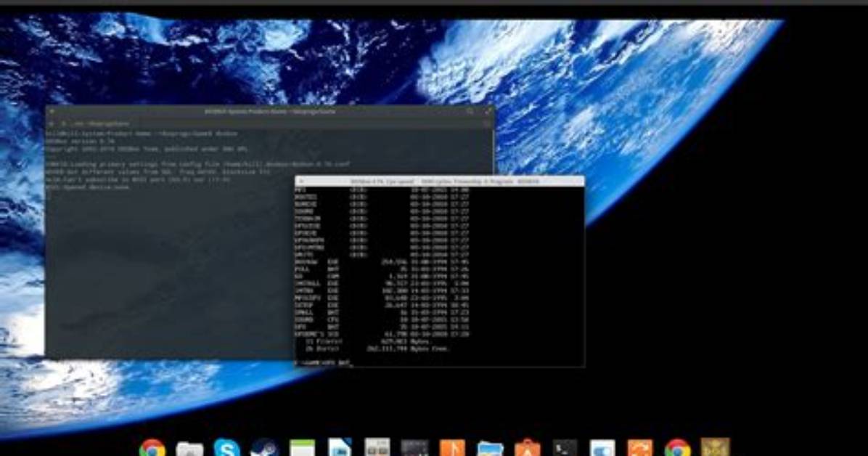
Task: Click the 'Bytes free' line in DOSBox
Action: point(378,349)
